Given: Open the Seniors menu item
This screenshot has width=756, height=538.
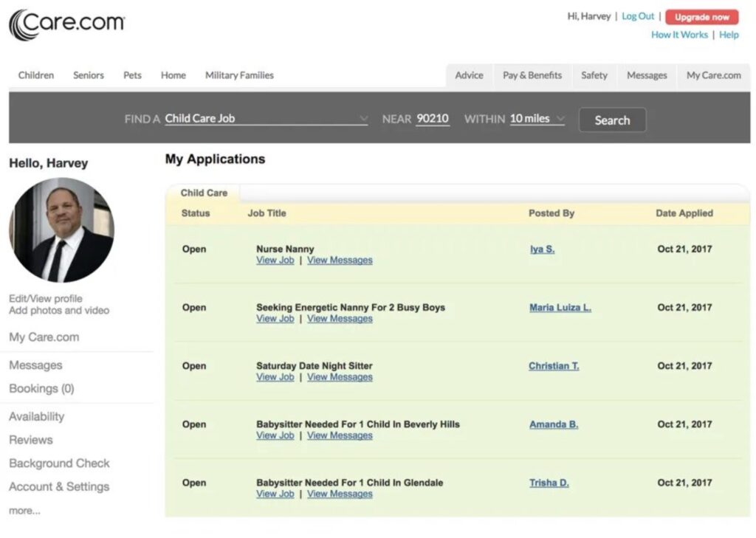Looking at the screenshot, I should point(89,75).
